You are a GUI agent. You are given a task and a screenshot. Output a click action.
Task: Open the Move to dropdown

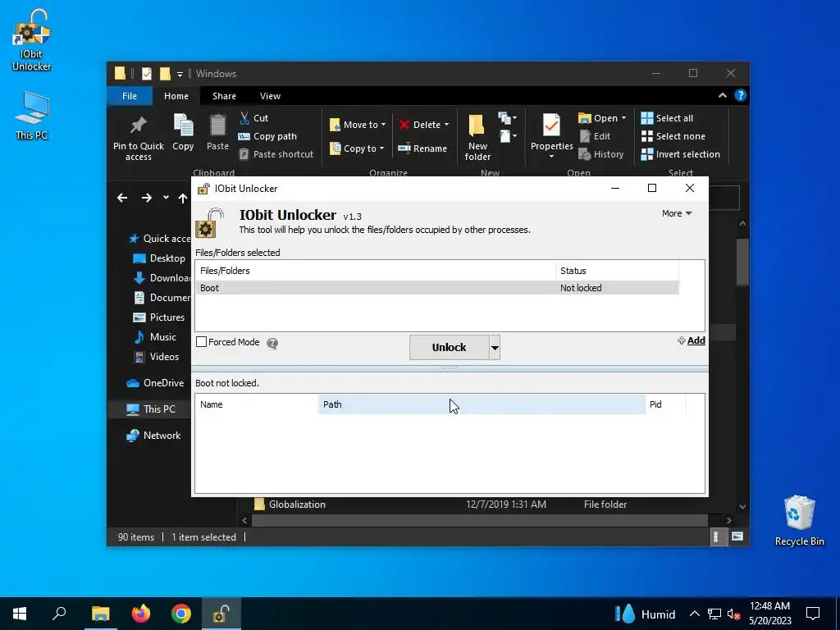pos(358,125)
